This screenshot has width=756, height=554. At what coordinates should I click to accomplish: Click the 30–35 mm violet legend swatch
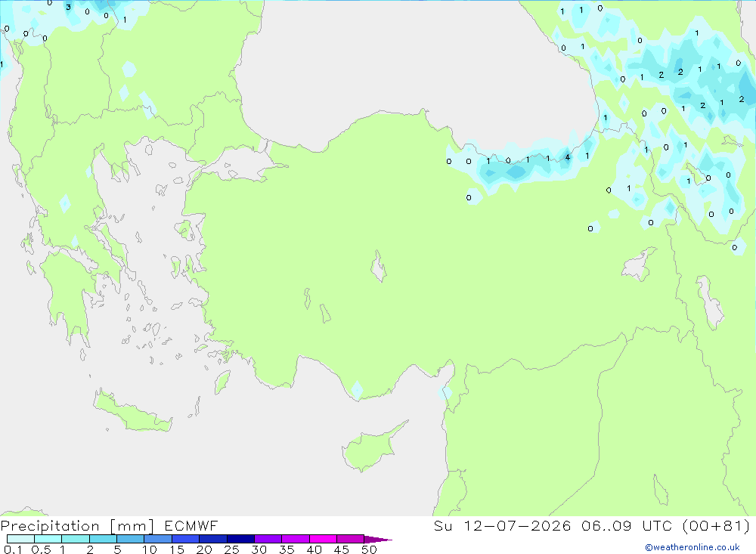[x=268, y=539]
